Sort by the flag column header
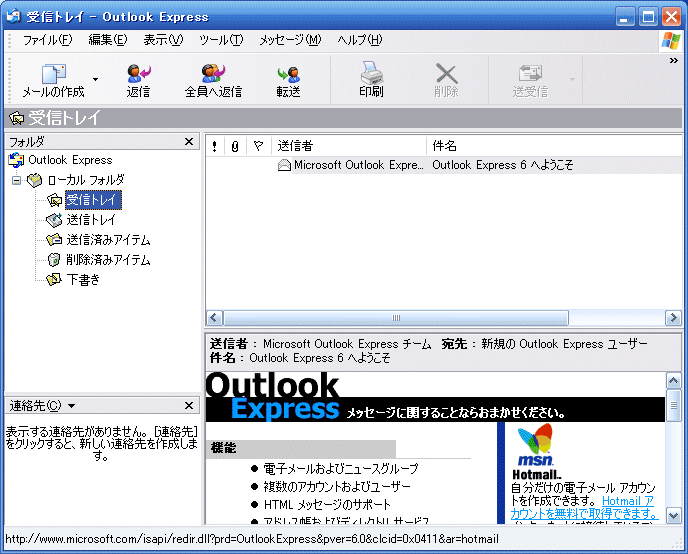Viewport: 688px width, 554px height. point(258,146)
